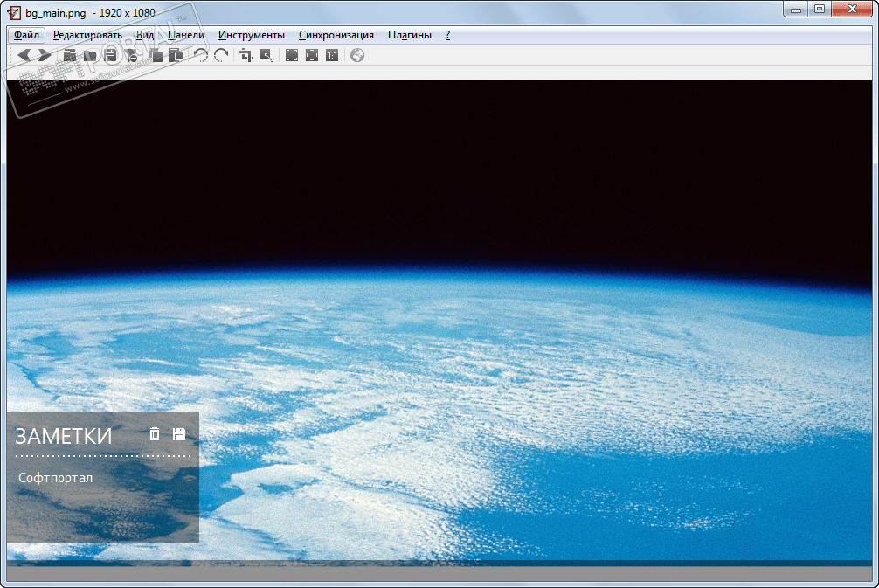Click the paste toolbar icon
Viewport: 879px width, 588px height.
[x=176, y=55]
